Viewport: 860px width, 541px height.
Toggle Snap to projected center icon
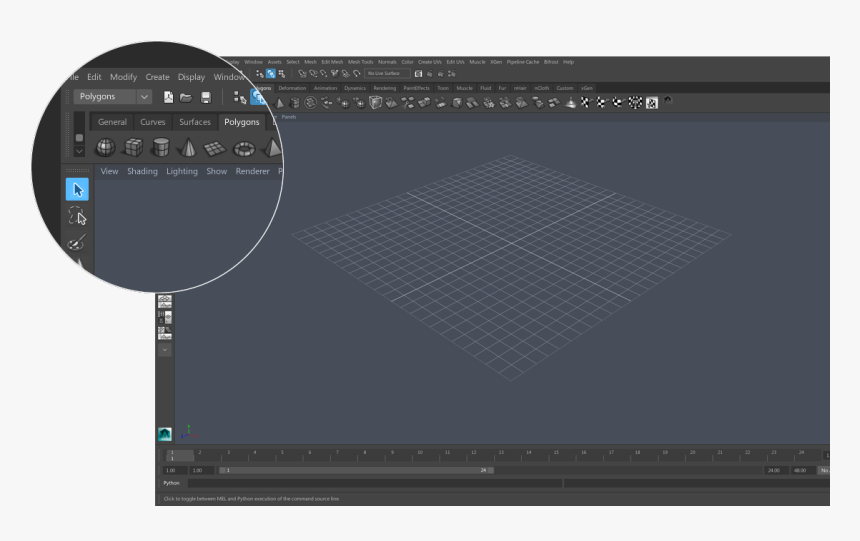pos(335,74)
